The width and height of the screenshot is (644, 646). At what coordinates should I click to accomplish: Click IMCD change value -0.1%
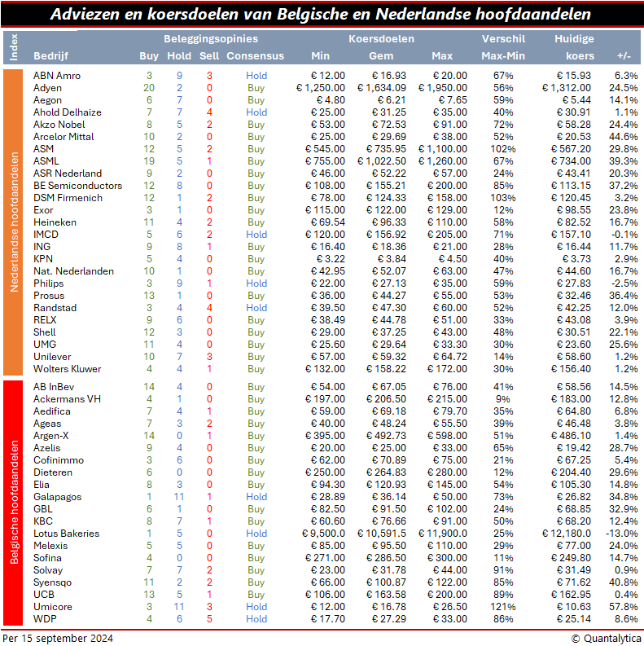[625, 235]
